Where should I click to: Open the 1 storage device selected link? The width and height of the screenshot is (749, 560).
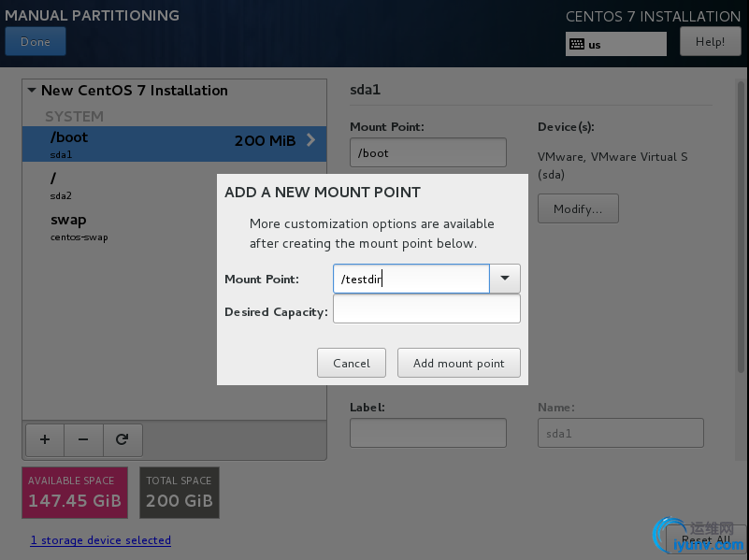click(x=100, y=540)
